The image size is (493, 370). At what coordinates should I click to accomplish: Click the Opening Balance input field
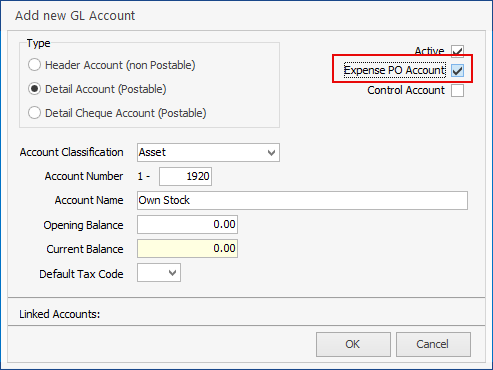click(187, 224)
